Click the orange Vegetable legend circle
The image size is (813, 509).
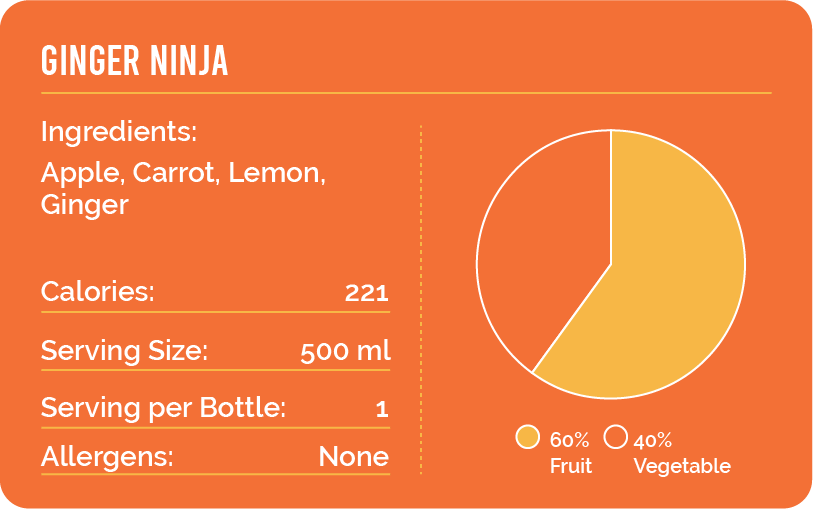(616, 438)
